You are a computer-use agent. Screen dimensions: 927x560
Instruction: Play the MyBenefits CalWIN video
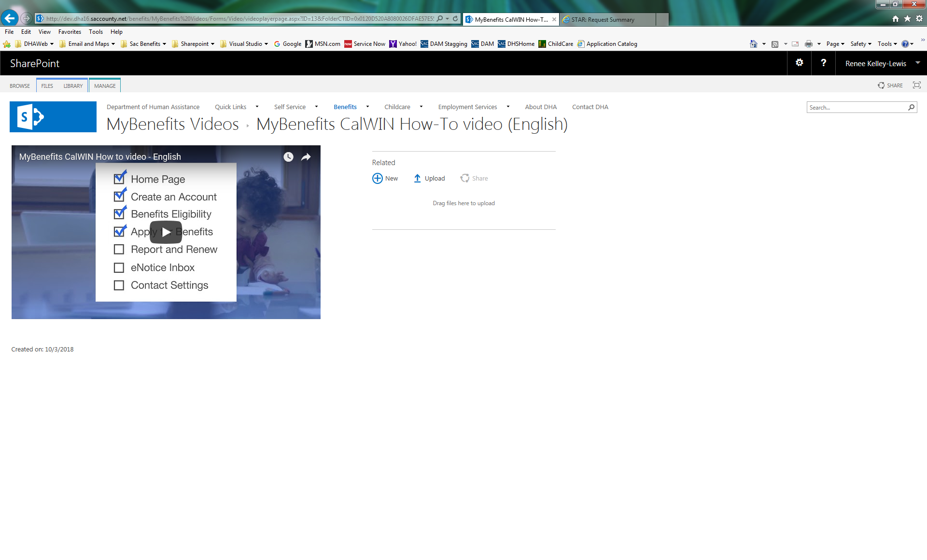point(166,232)
